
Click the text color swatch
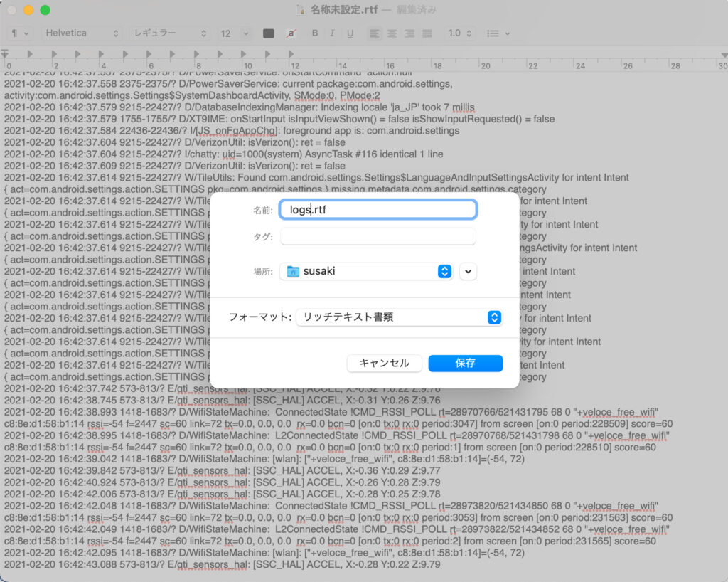point(268,33)
